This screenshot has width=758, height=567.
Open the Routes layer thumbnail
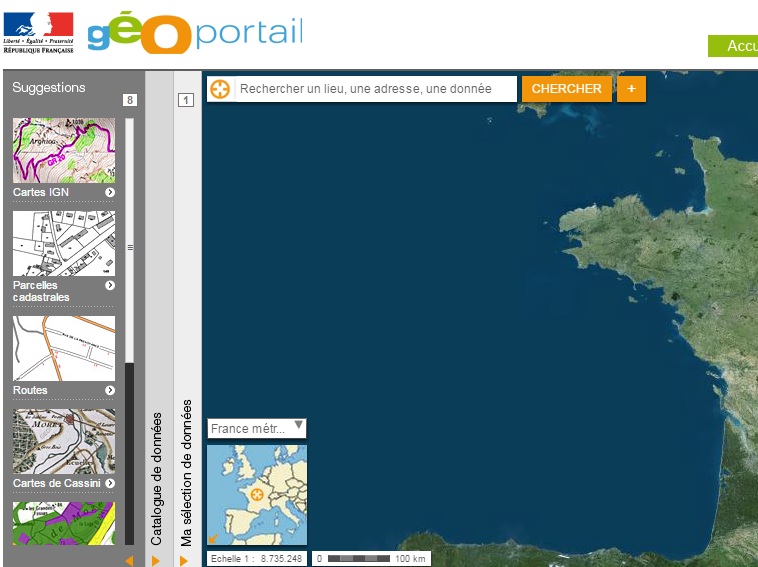(x=64, y=349)
